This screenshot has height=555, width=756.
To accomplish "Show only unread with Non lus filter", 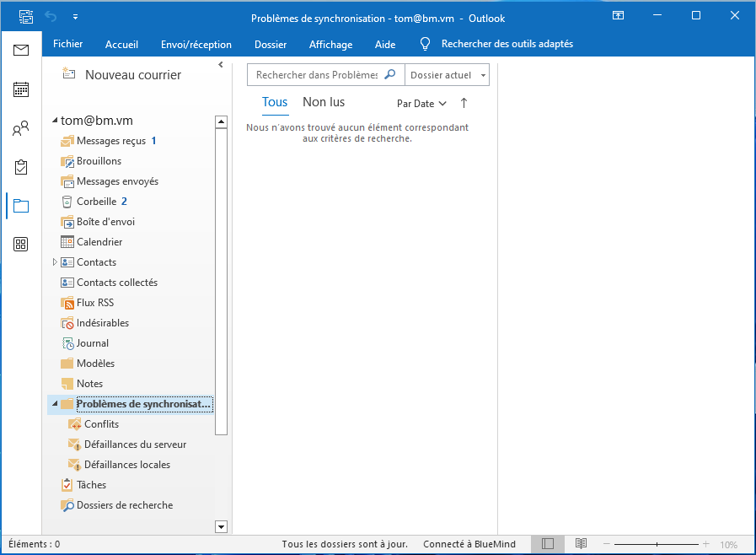I will coord(324,102).
